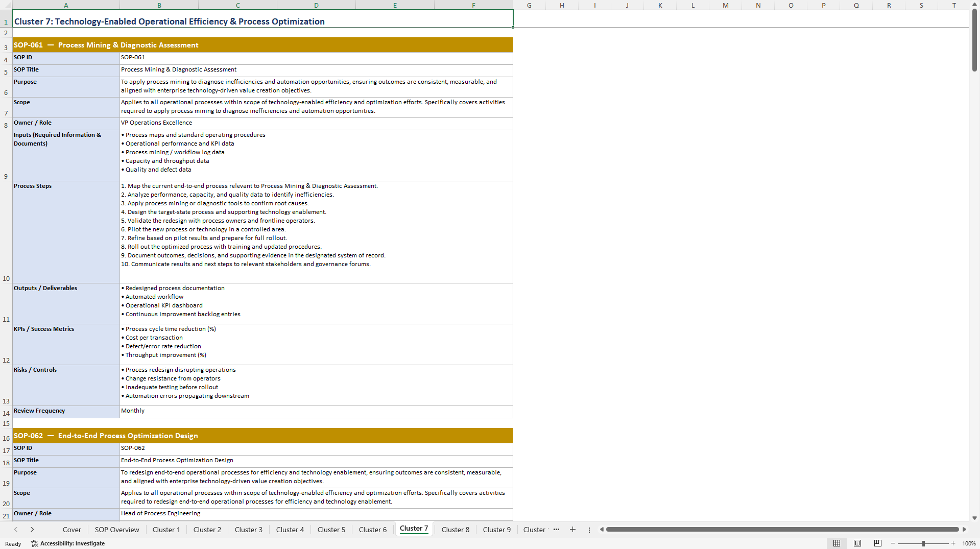Select the active Cluster 7 sheet tab
980x549 pixels.
pos(414,529)
